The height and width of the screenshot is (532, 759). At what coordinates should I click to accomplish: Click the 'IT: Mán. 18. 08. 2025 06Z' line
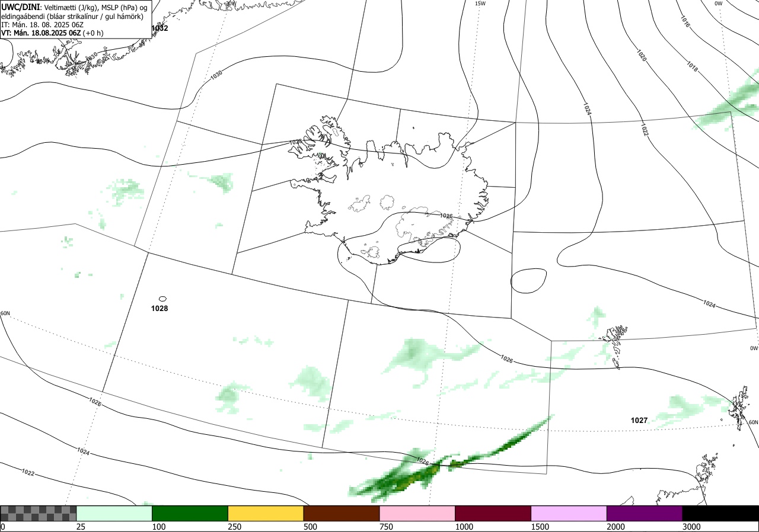coord(43,24)
